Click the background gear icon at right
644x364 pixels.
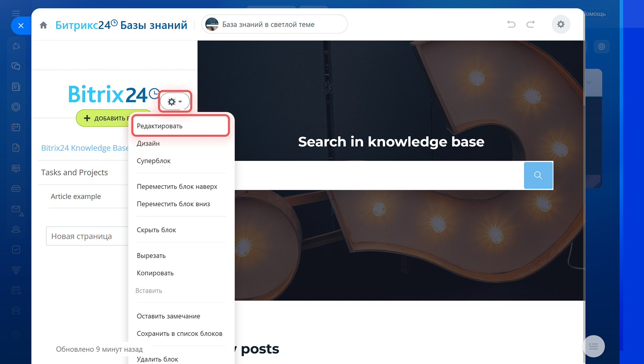pos(601,47)
